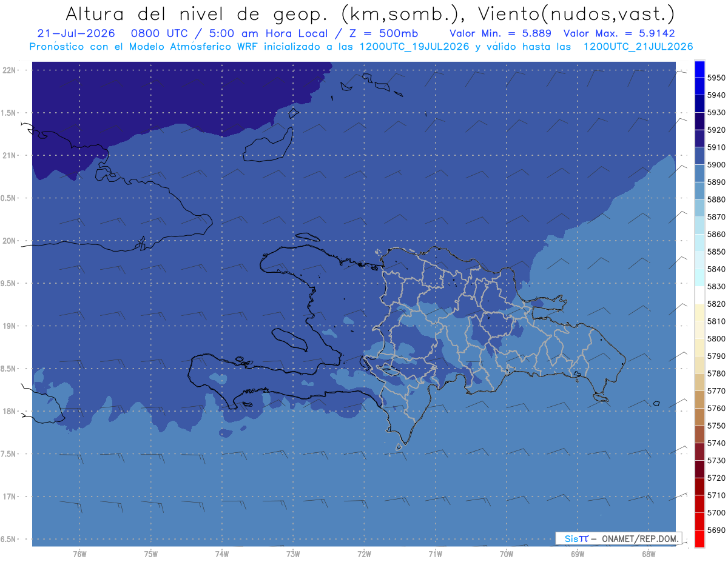Click the '5920' colorbar label
The height and width of the screenshot is (562, 728).
716,130
